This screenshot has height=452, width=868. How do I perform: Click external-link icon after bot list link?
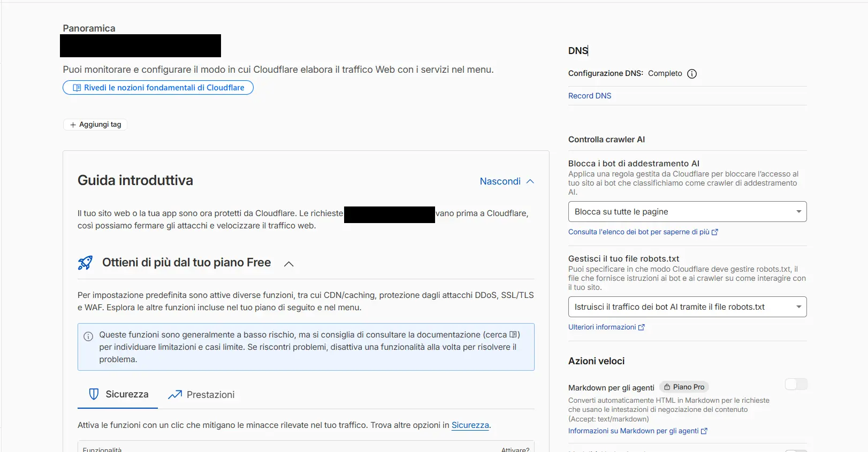pos(715,232)
